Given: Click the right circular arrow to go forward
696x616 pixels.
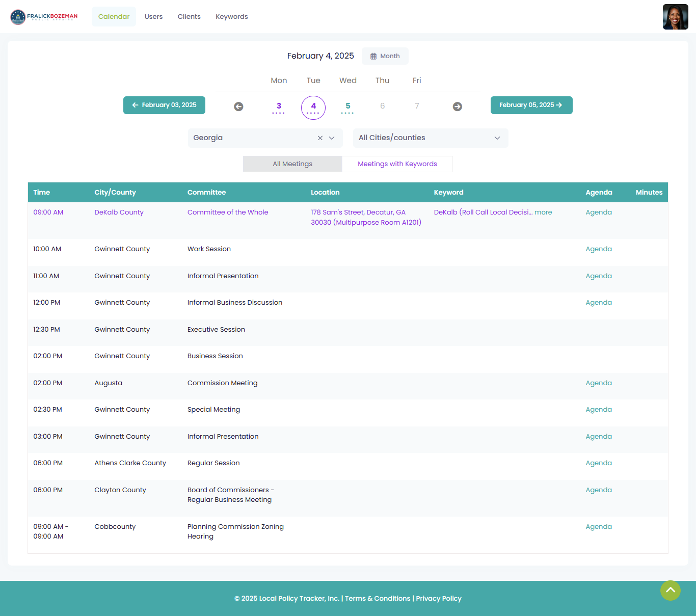Looking at the screenshot, I should coord(457,106).
